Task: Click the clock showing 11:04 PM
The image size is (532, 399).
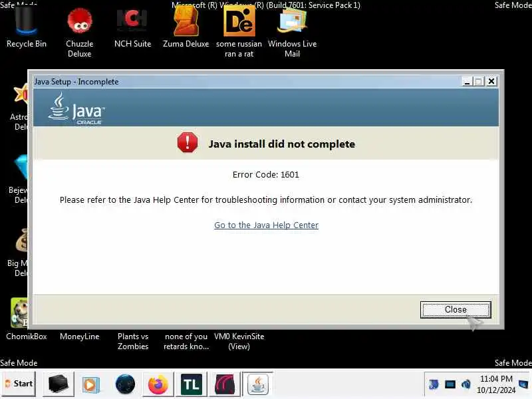Action: (496, 378)
